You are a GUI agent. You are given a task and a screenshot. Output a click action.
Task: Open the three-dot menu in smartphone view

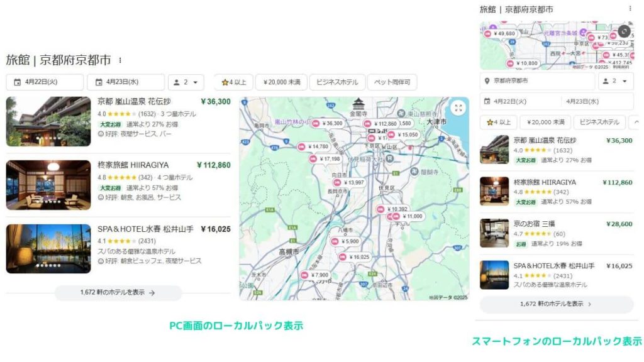630,9
